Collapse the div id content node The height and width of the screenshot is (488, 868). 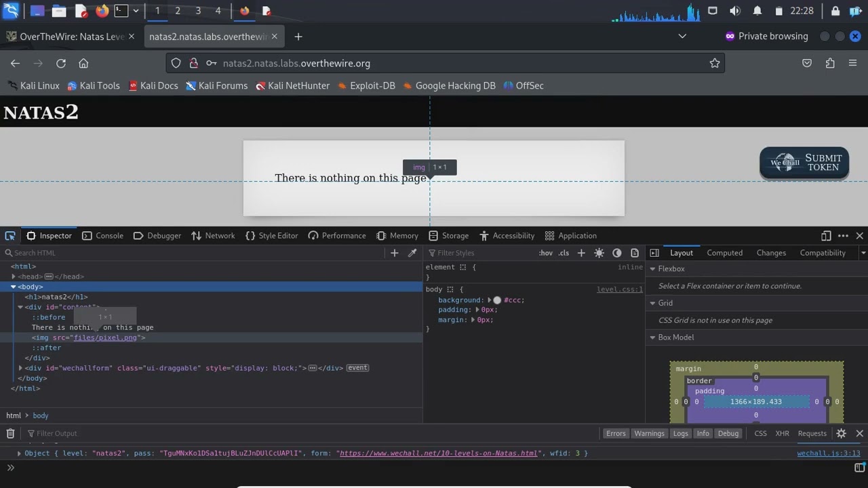pos(20,307)
